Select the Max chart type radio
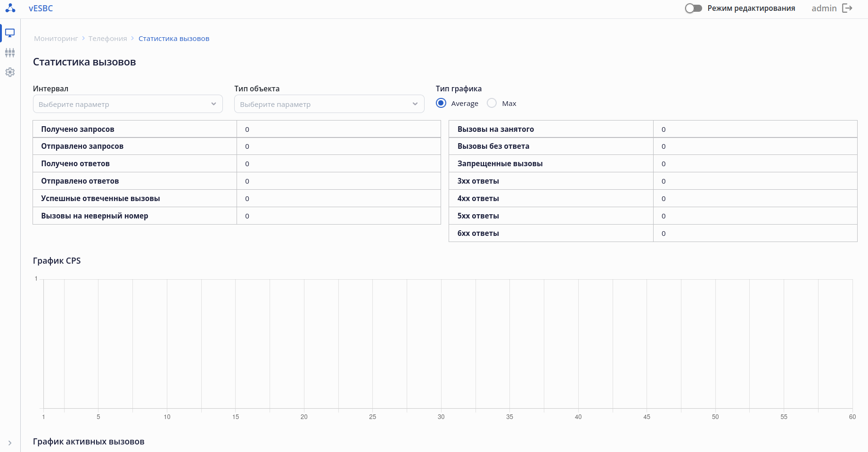The width and height of the screenshot is (868, 452). click(492, 103)
